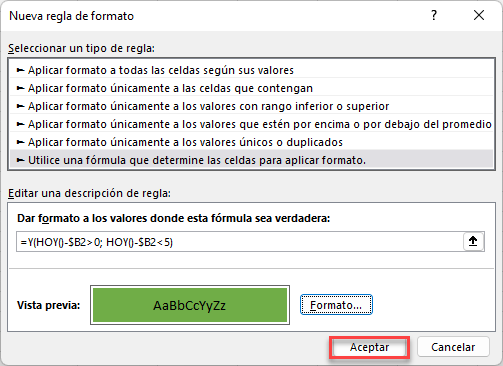Click the 'Dar formato a los valores donde esta fórmula sea verdadera' label
503x366 pixels.
tap(173, 218)
